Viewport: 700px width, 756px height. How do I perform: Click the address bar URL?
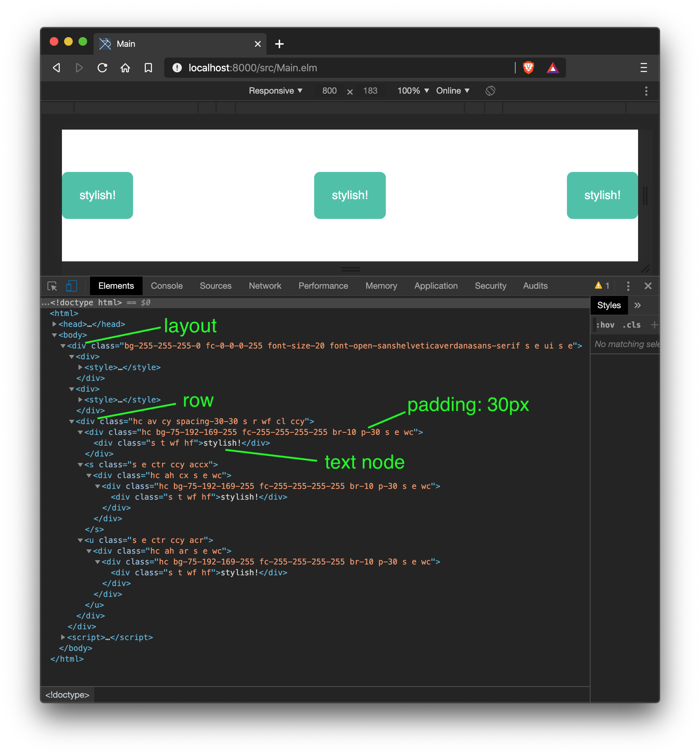pyautogui.click(x=253, y=68)
